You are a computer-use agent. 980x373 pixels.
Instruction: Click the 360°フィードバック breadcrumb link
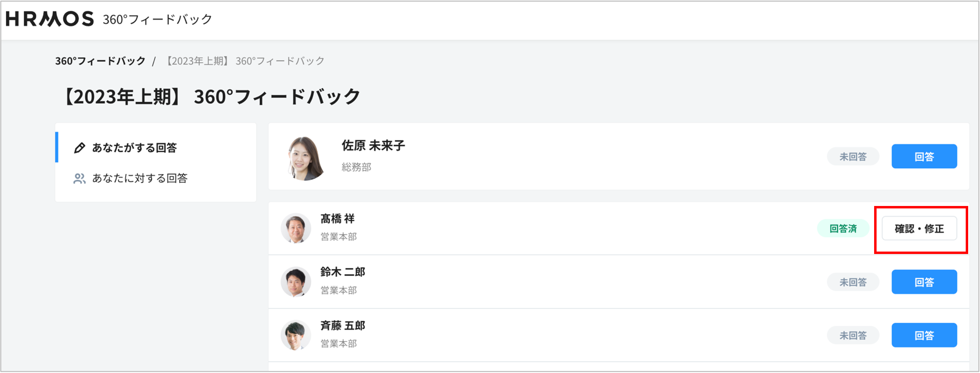coord(100,61)
